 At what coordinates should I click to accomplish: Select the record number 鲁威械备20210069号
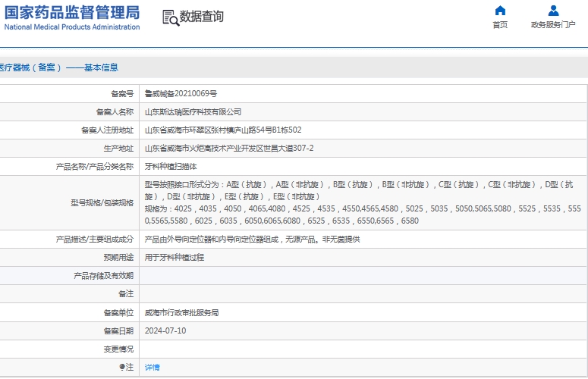point(181,94)
